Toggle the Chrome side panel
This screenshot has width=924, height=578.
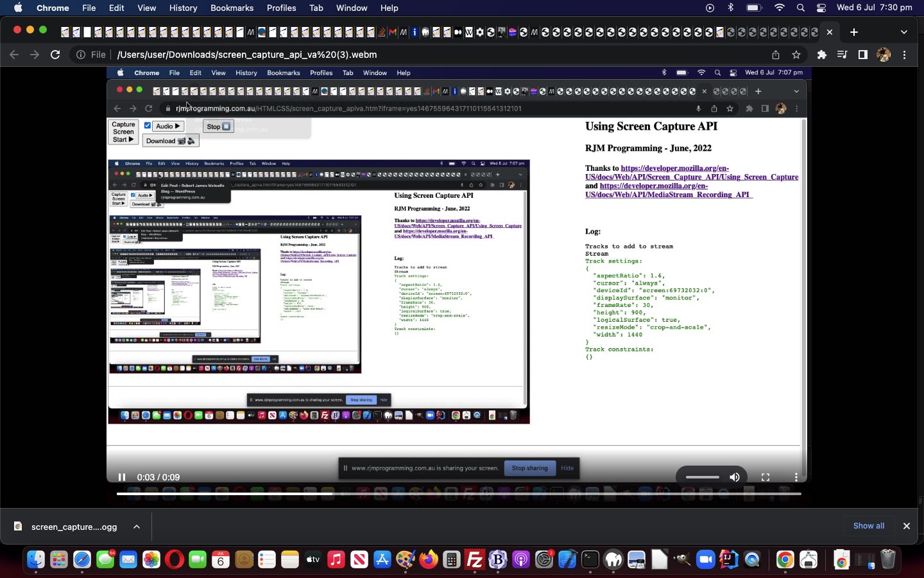pos(862,55)
